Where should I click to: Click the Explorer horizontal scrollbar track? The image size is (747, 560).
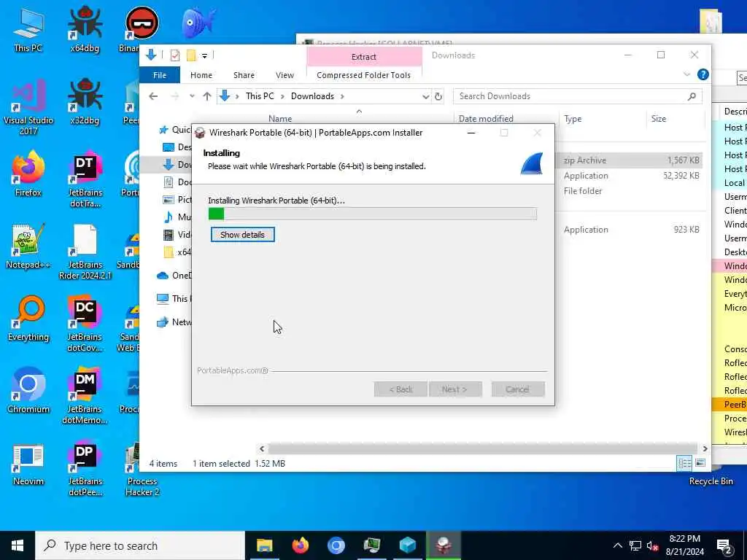pos(483,448)
